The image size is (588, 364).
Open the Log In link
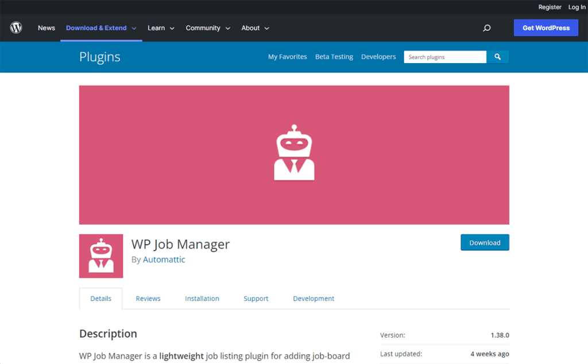coord(577,7)
